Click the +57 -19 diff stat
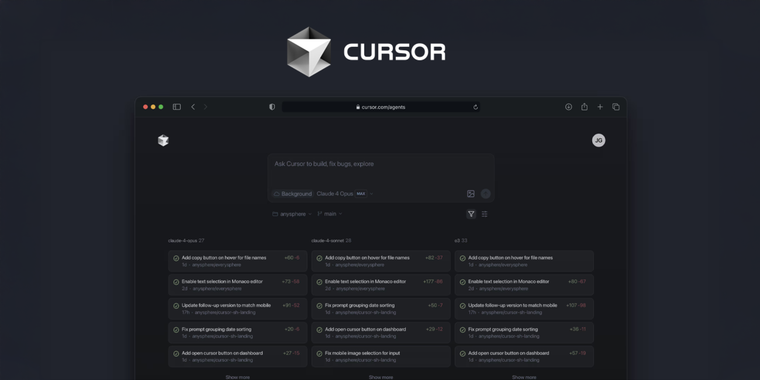Viewport: 760px width, 380px height. coord(577,353)
